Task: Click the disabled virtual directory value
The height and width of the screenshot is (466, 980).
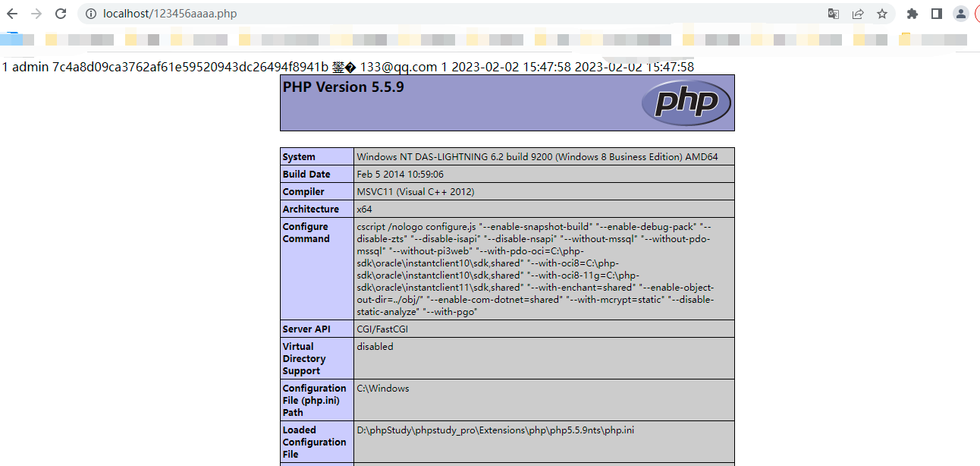Action: coord(375,347)
